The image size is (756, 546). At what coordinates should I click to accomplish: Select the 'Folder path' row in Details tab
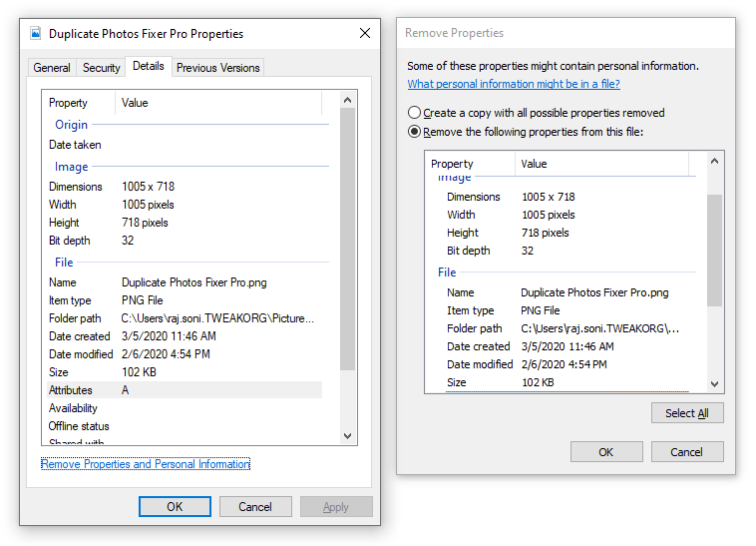coord(185,318)
